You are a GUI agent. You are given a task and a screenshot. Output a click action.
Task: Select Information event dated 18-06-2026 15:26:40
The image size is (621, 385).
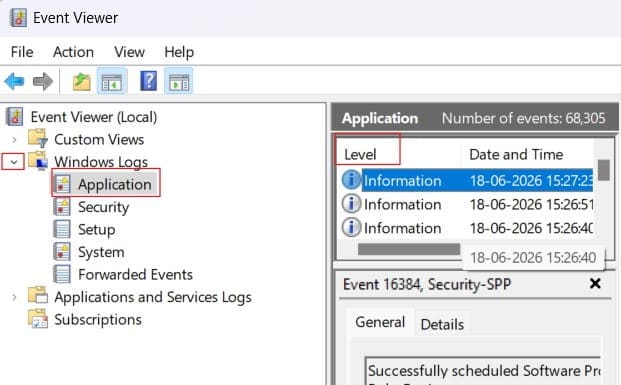[x=467, y=228]
